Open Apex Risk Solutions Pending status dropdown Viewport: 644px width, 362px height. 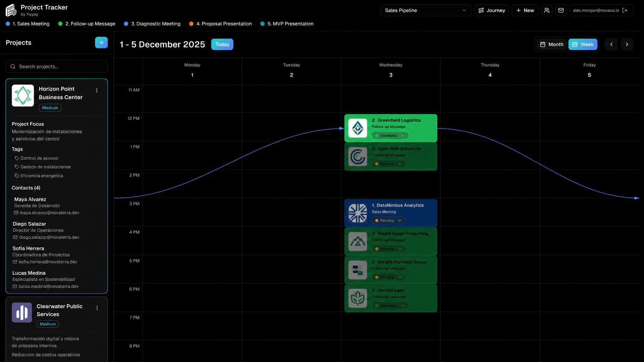(x=389, y=164)
